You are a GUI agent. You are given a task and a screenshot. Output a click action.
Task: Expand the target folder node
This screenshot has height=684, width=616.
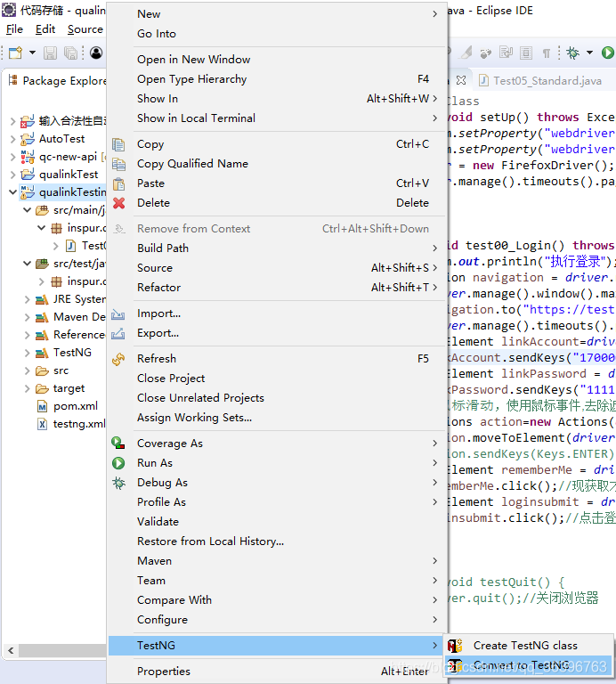[x=27, y=388]
